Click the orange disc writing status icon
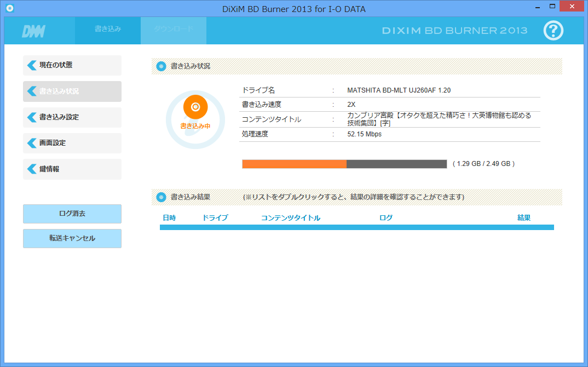Image resolution: width=588 pixels, height=367 pixels. [195, 107]
